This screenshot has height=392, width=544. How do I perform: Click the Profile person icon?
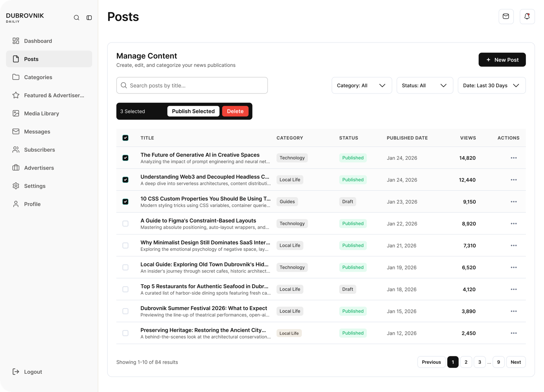(16, 204)
